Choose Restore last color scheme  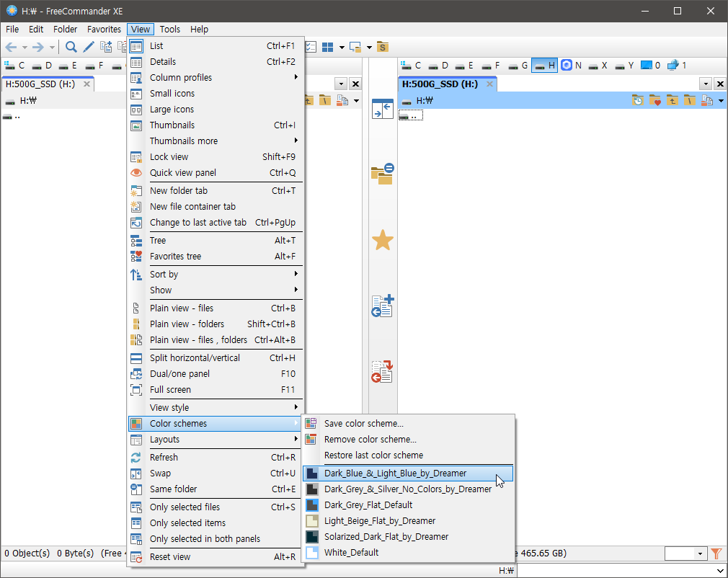coord(408,455)
